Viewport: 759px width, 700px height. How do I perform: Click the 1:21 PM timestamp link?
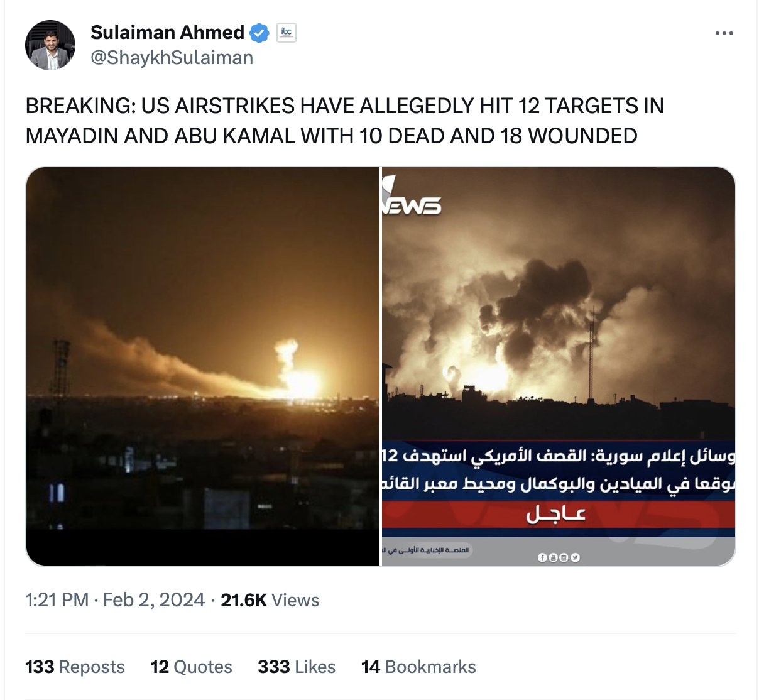[x=57, y=600]
